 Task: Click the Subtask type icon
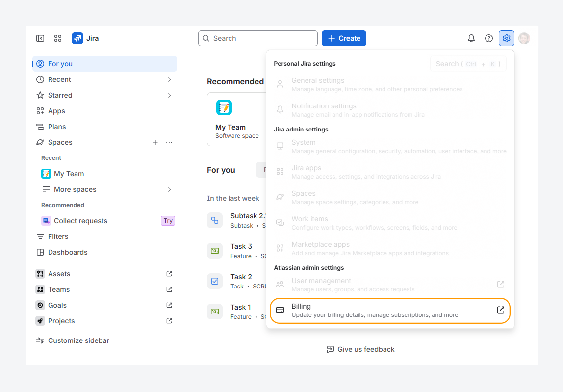point(215,220)
